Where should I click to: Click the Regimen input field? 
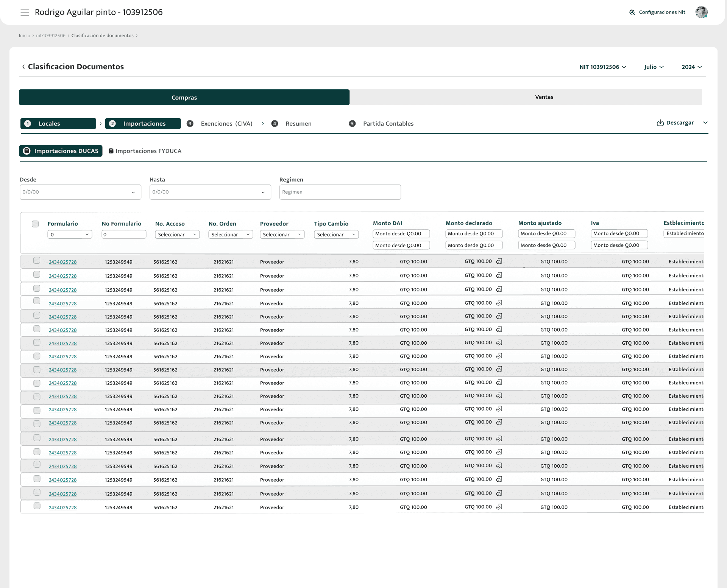coord(340,192)
